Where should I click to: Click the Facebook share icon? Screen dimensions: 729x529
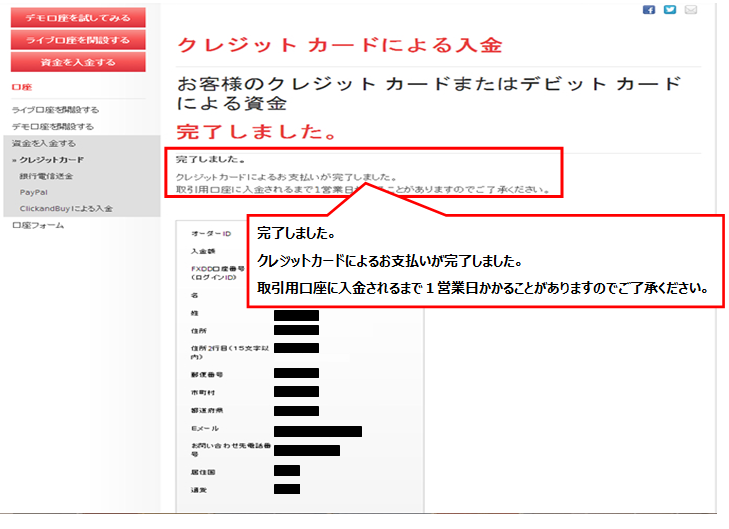648,10
